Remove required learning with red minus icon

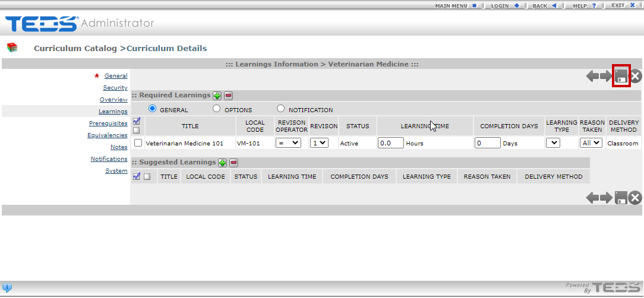[228, 96]
